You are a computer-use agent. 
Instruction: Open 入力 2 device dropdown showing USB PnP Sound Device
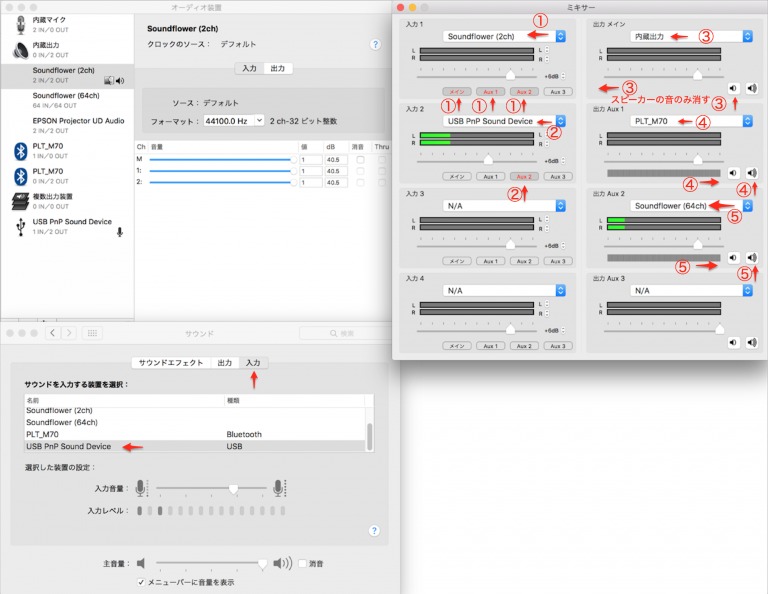pyautogui.click(x=504, y=121)
